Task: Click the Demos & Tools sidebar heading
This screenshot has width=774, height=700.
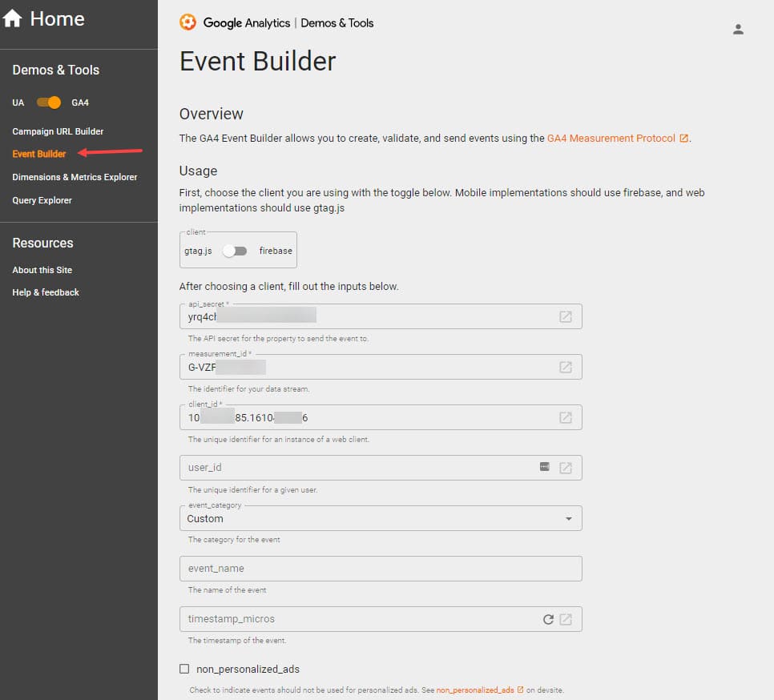Action: point(56,70)
